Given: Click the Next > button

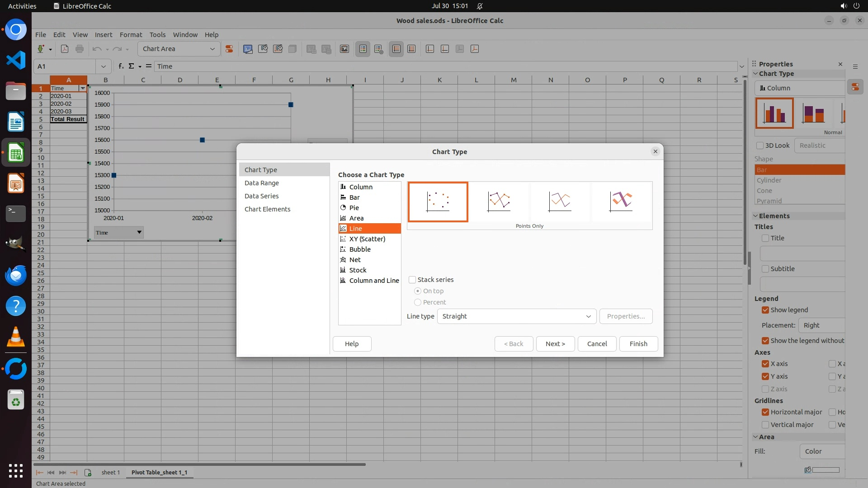Looking at the screenshot, I should [x=555, y=344].
